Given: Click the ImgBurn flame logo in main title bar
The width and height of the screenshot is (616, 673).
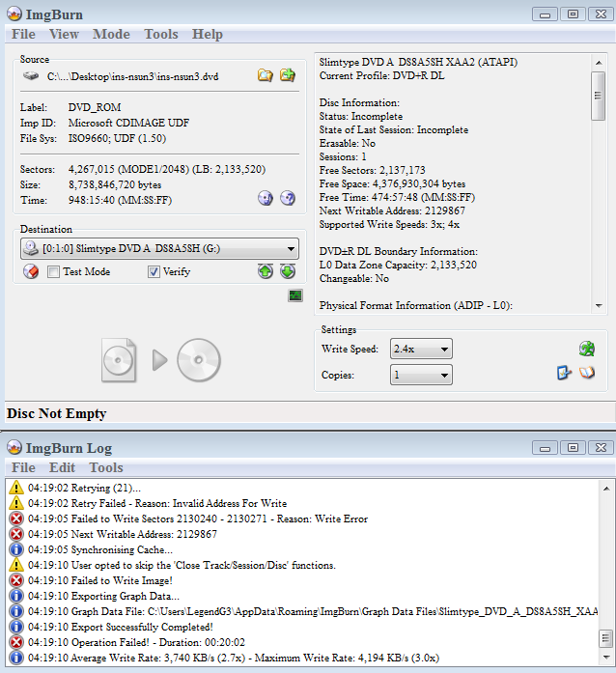Looking at the screenshot, I should 14,14.
